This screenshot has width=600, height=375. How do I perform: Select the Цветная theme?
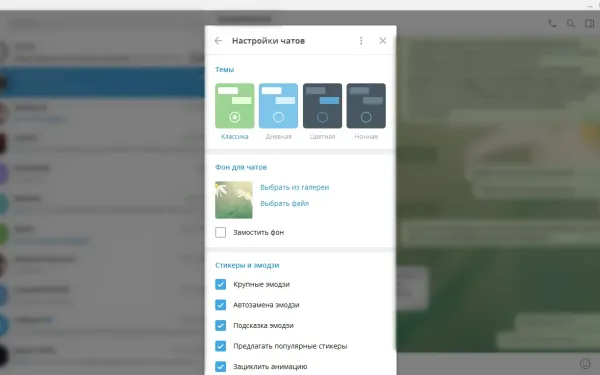[x=322, y=106]
